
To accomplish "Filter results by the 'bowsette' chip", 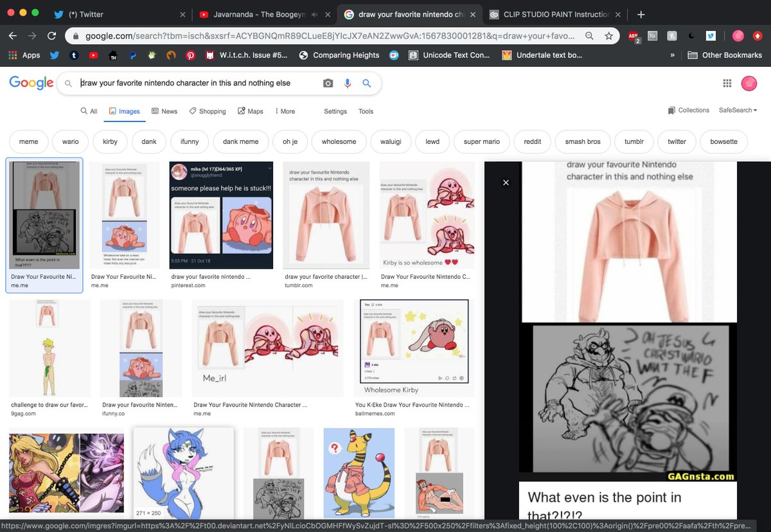I will (x=723, y=141).
